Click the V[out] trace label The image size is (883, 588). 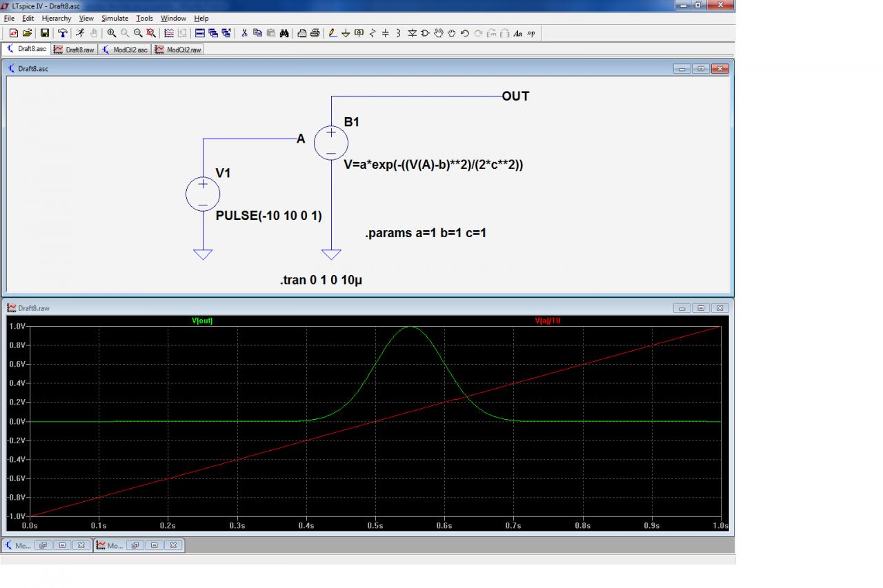click(202, 321)
